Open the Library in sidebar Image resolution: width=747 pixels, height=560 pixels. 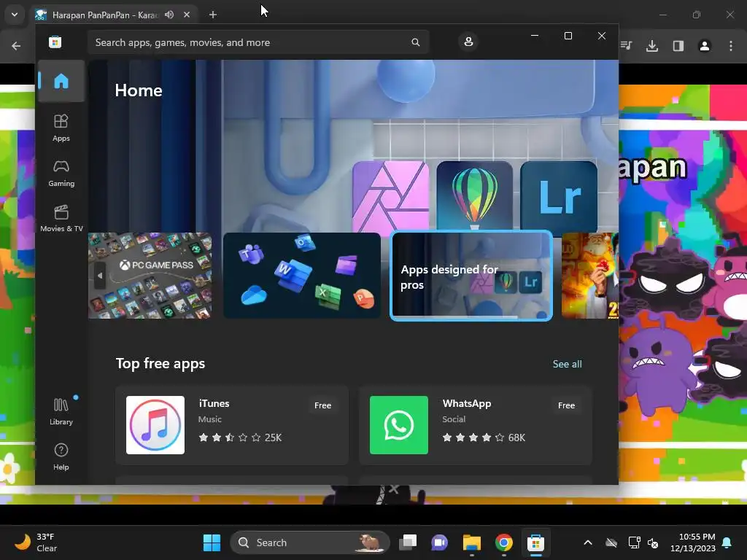pyautogui.click(x=61, y=411)
